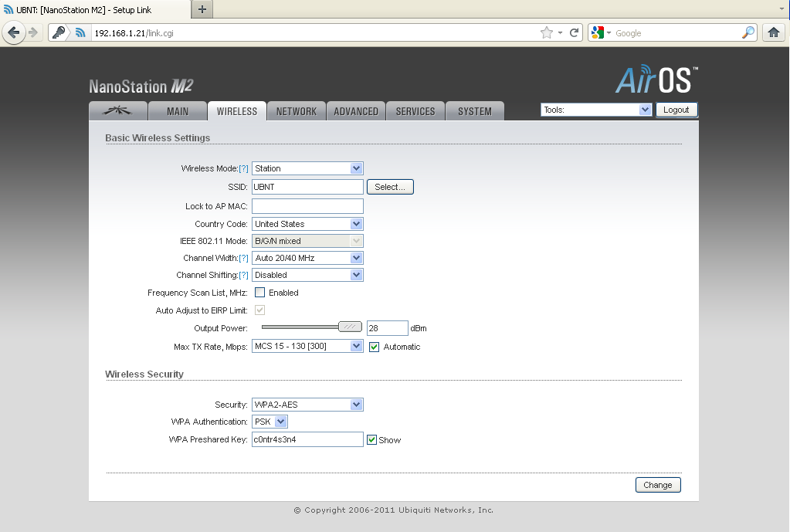Switch to the NETWORK tab

[297, 110]
